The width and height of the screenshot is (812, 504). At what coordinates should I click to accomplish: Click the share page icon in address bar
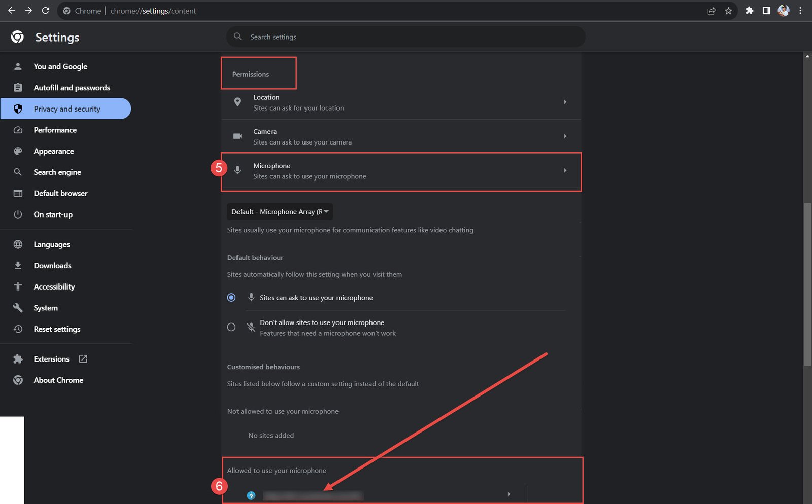point(712,11)
